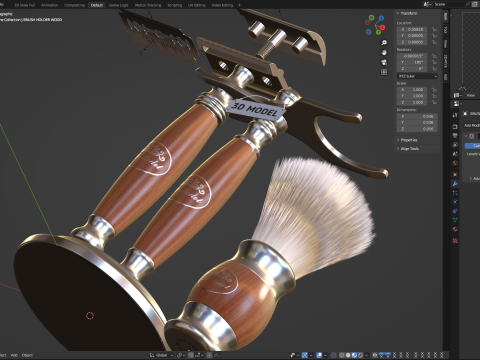The width and height of the screenshot is (480, 360).
Task: Click the Add Modifier button
Action: click(x=472, y=125)
